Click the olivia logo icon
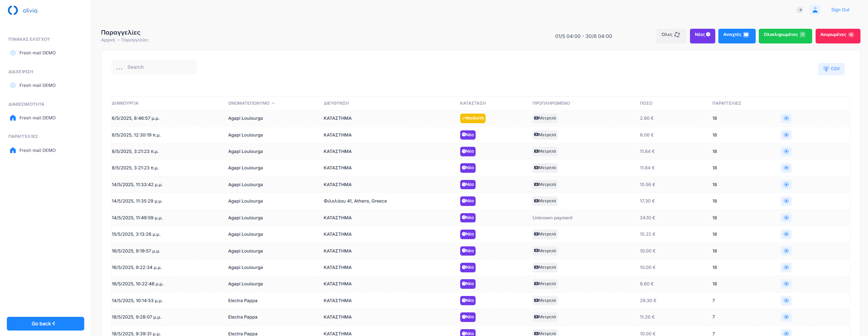 [13, 10]
